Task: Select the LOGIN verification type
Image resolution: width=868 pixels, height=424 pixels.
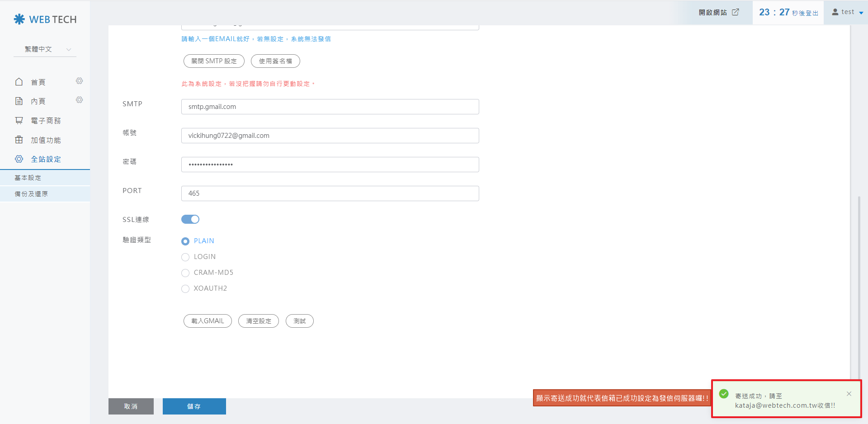Action: click(185, 257)
